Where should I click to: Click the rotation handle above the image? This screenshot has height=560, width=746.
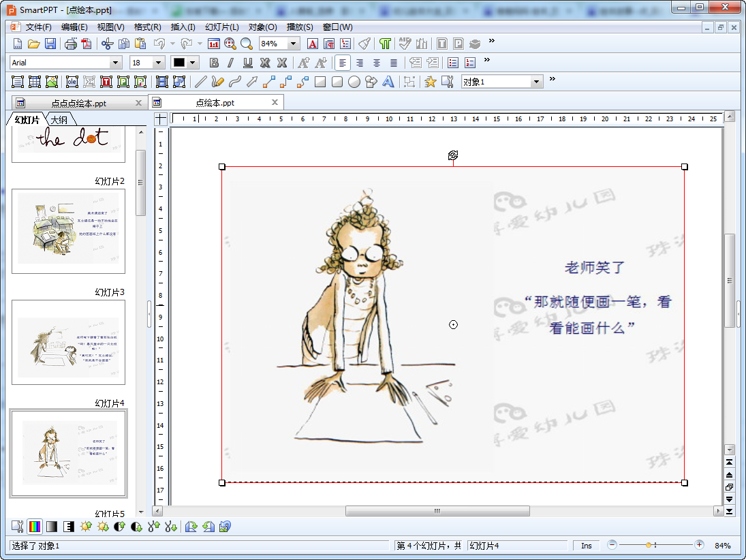coord(453,155)
